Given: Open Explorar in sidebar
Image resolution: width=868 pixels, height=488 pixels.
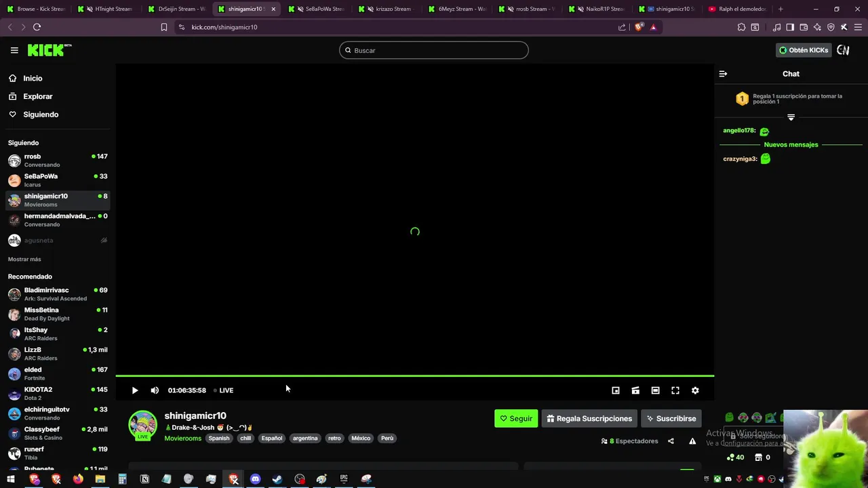Looking at the screenshot, I should tap(37, 96).
